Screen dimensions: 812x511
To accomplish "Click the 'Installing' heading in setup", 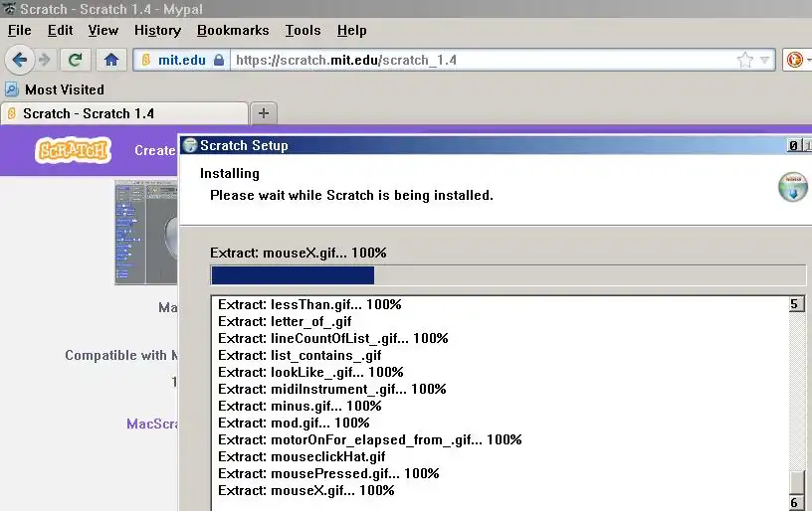I will (230, 173).
